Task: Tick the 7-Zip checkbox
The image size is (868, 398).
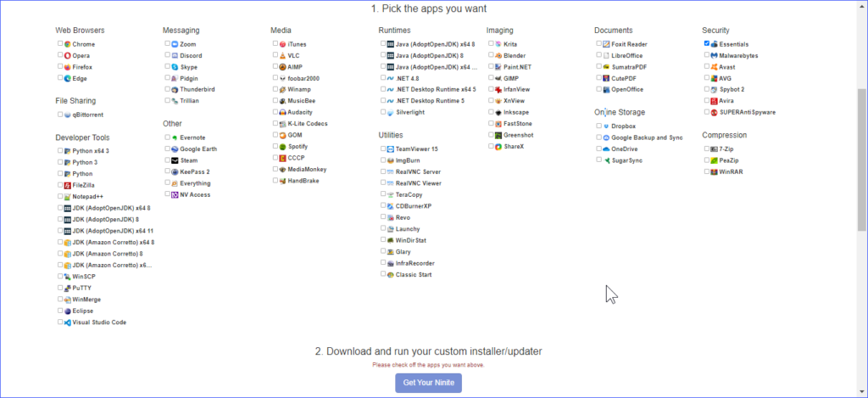Action: pyautogui.click(x=707, y=149)
